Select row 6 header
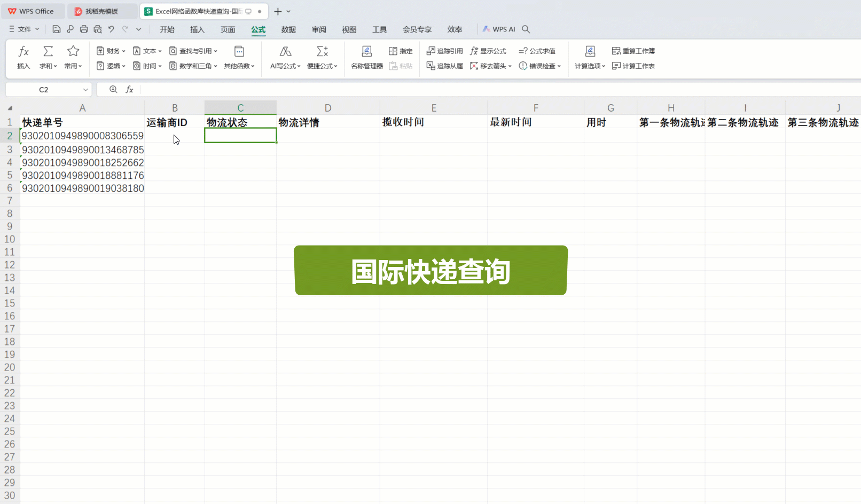The width and height of the screenshot is (861, 504). [10, 188]
